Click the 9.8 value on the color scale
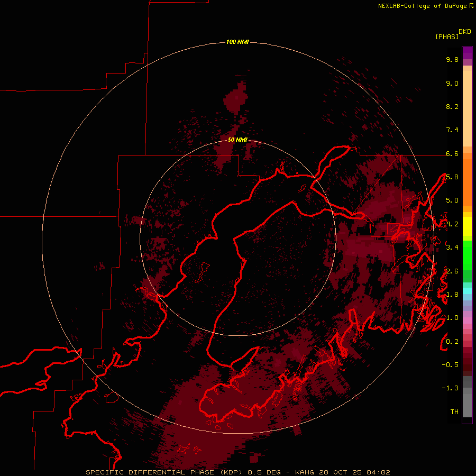This screenshot has width=476, height=476. [x=452, y=59]
